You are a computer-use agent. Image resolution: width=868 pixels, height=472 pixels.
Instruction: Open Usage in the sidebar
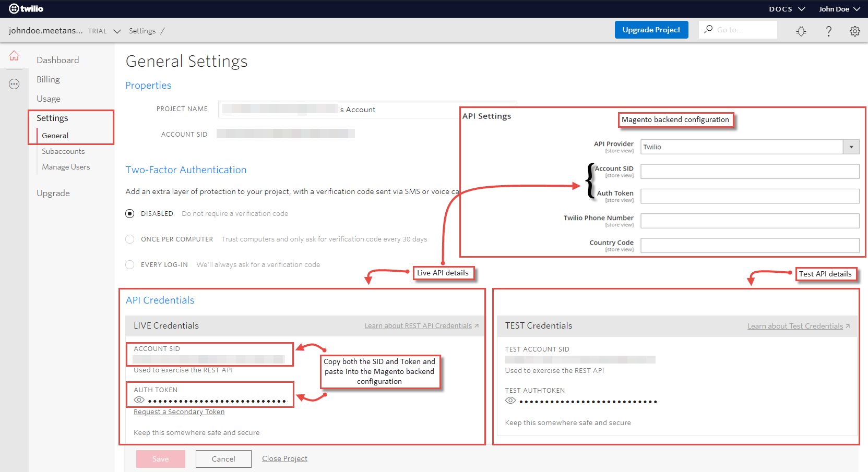pyautogui.click(x=49, y=99)
